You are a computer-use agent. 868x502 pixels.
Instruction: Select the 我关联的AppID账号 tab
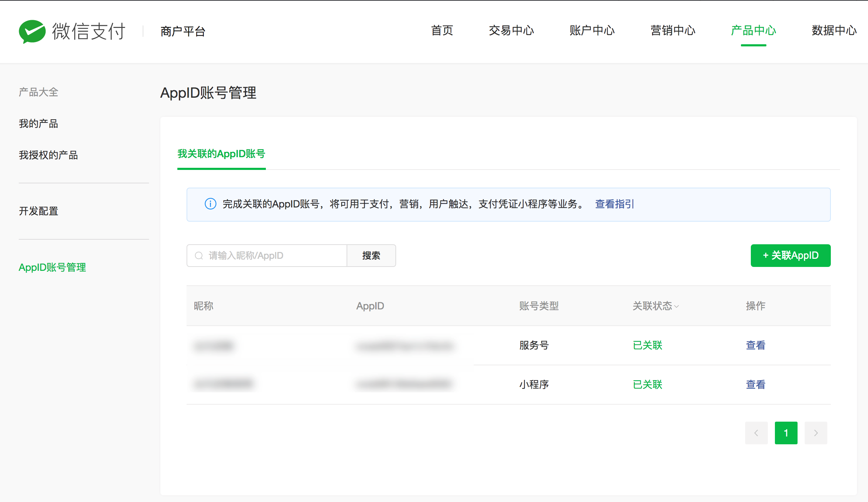tap(221, 154)
